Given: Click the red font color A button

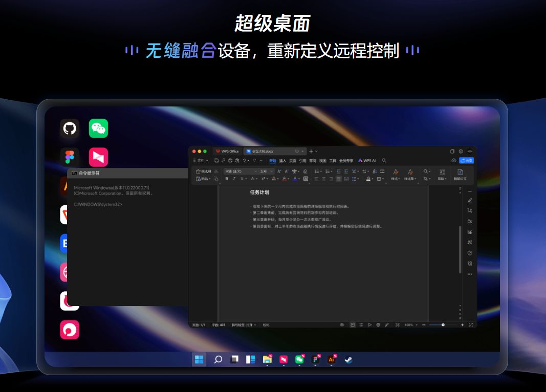Looking at the screenshot, I should tap(284, 179).
